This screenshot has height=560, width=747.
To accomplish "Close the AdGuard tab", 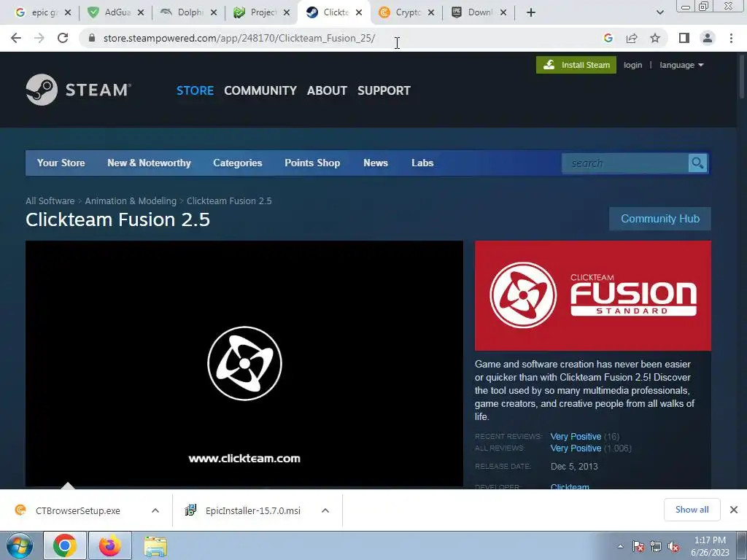I will 141,13.
